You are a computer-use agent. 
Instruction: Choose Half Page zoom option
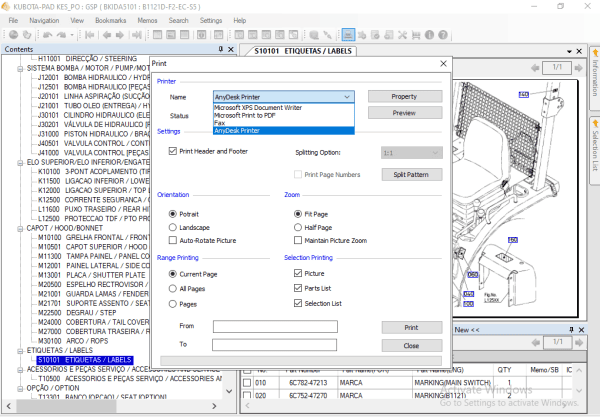(298, 227)
